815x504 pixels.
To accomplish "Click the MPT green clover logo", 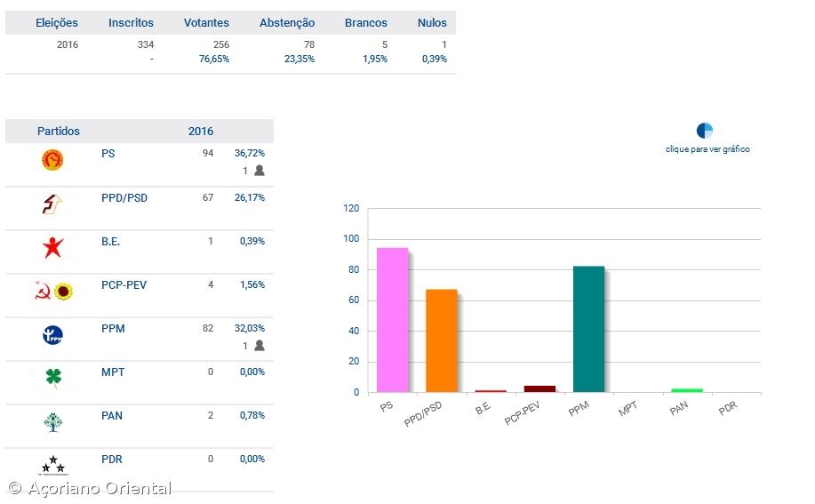I will 53,379.
